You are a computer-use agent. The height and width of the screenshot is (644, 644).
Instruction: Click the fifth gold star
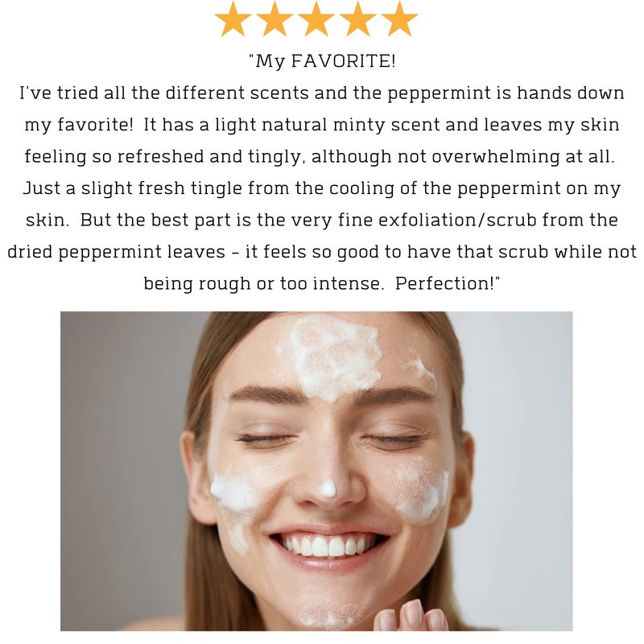[x=399, y=19]
